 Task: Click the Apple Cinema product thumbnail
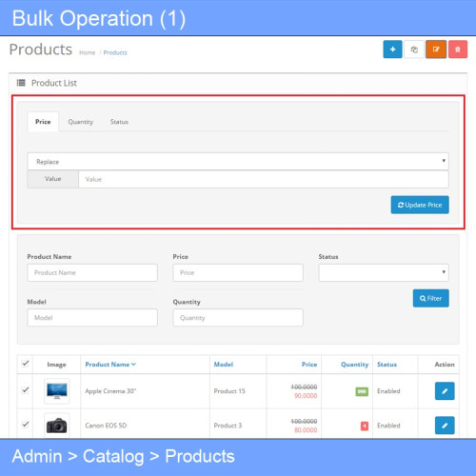pos(57,391)
